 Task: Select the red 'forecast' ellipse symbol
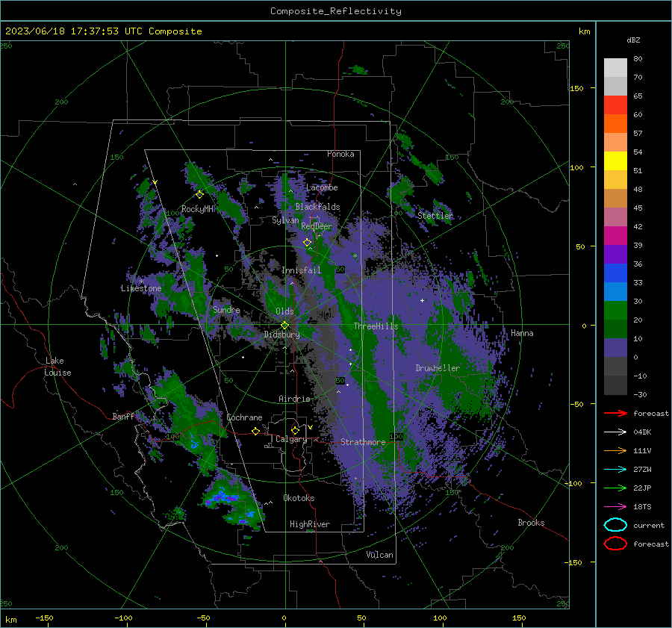[x=615, y=544]
